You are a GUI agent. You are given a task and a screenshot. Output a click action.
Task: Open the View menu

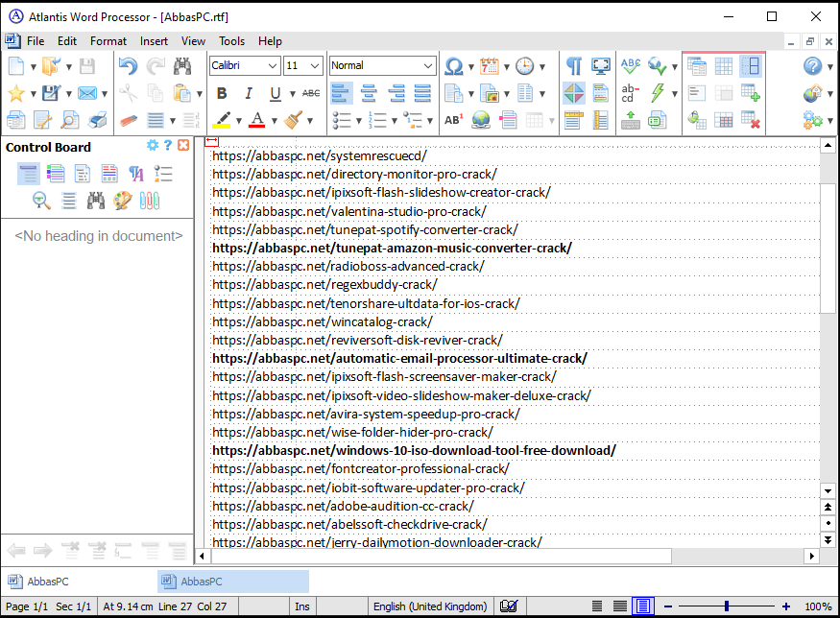click(193, 41)
